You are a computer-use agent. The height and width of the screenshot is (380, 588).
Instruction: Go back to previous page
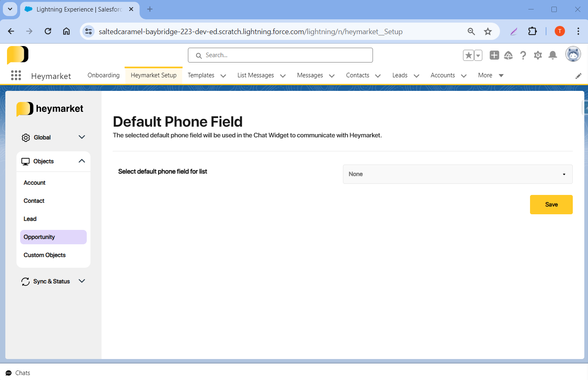click(11, 31)
